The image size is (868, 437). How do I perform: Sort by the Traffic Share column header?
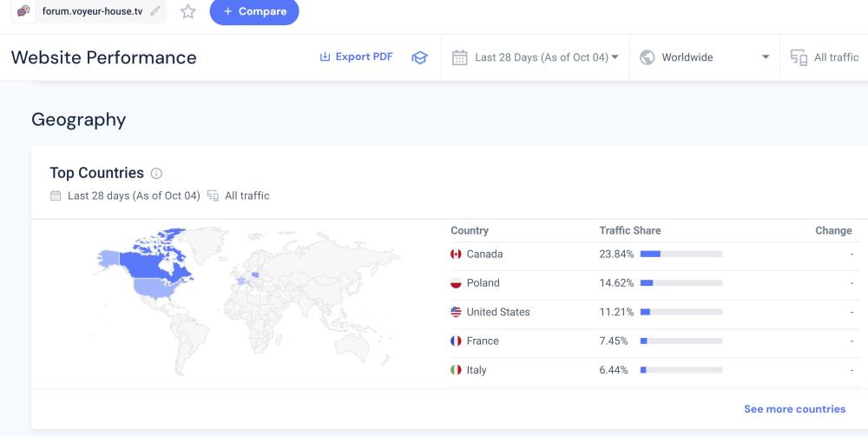pos(629,230)
